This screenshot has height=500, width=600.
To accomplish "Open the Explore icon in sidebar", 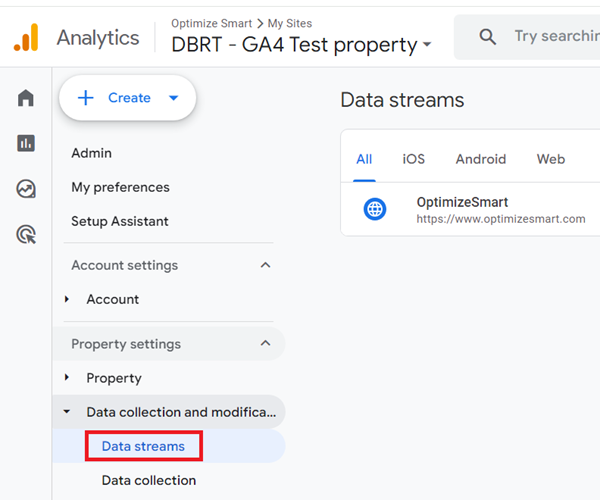I will [x=26, y=189].
